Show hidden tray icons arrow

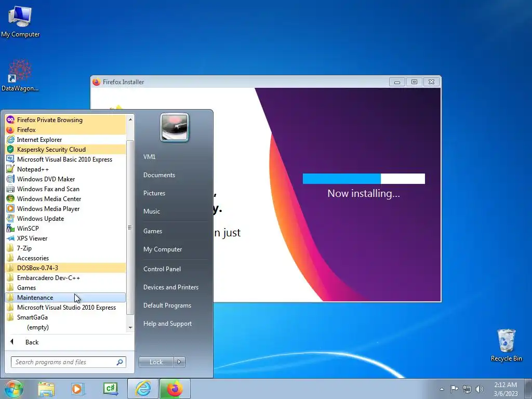pos(442,389)
